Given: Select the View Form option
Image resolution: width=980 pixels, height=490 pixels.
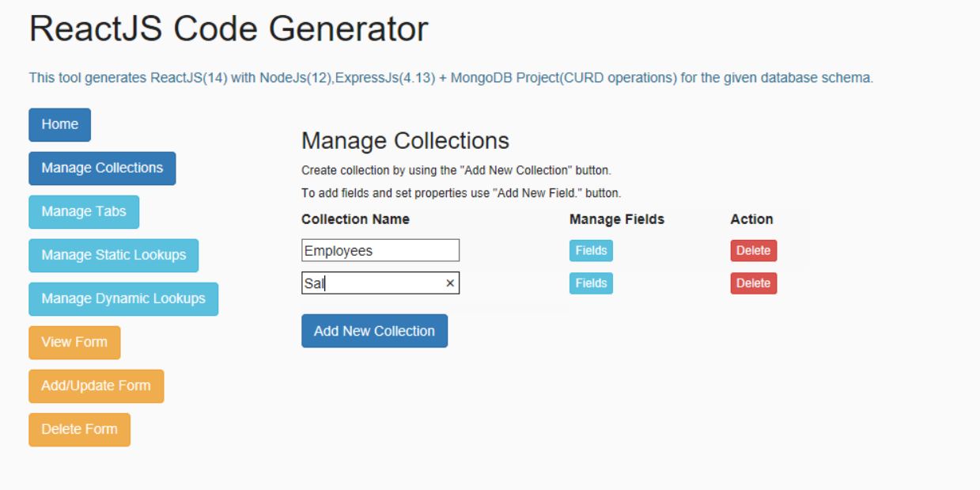Looking at the screenshot, I should pyautogui.click(x=74, y=343).
